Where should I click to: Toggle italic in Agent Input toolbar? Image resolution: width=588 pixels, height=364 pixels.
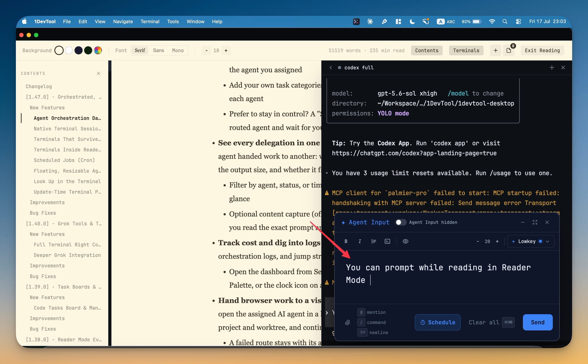click(x=359, y=241)
